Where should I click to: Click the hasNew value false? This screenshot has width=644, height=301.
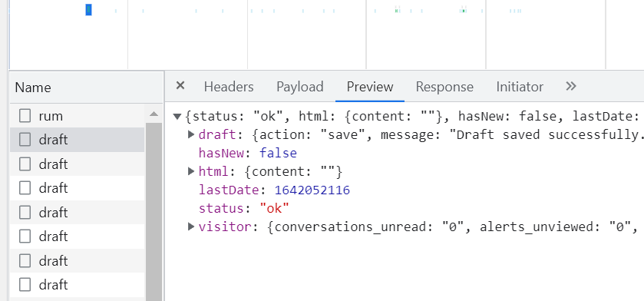(x=278, y=153)
